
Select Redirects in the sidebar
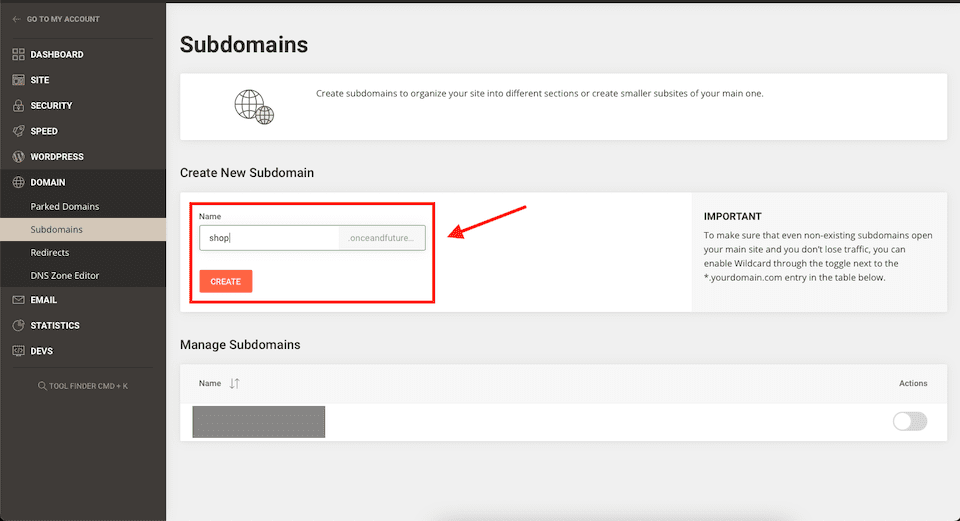click(50, 252)
